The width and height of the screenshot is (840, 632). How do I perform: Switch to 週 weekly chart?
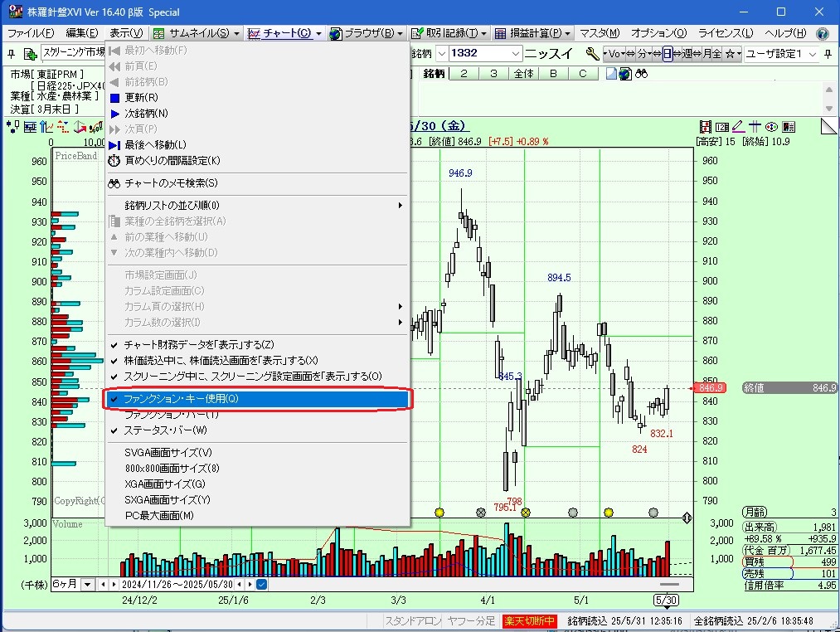[687, 54]
